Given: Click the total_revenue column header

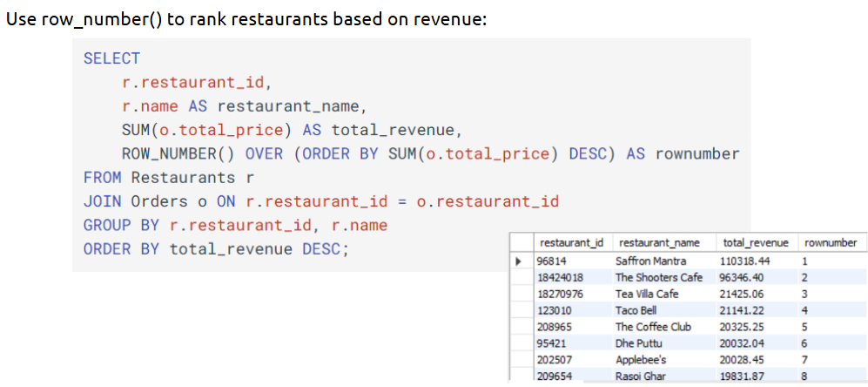Looking at the screenshot, I should pyautogui.click(x=757, y=242).
